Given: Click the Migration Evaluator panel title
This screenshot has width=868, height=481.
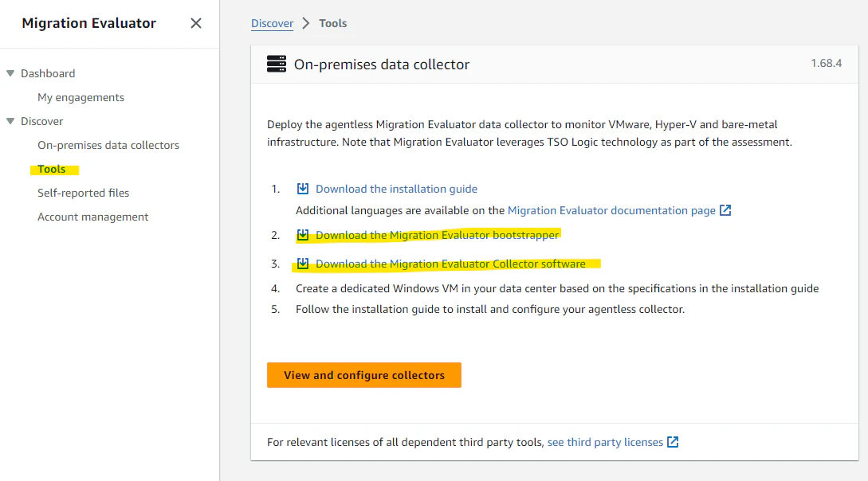Looking at the screenshot, I should coord(89,23).
